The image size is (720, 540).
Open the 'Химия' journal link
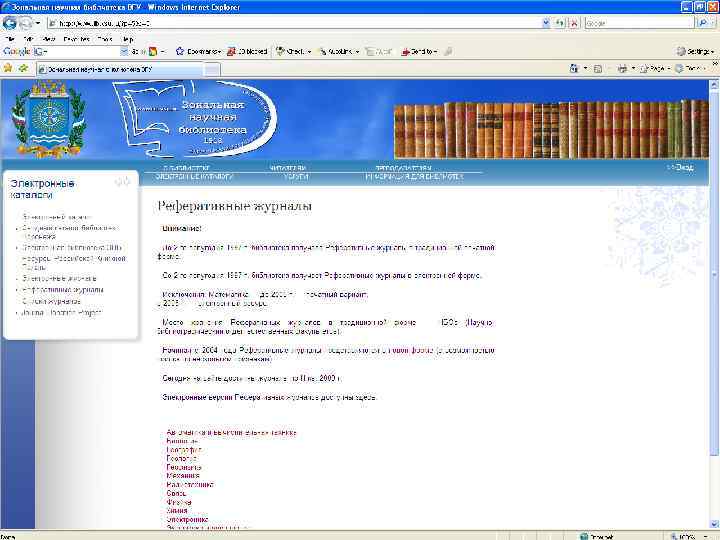click(x=177, y=511)
